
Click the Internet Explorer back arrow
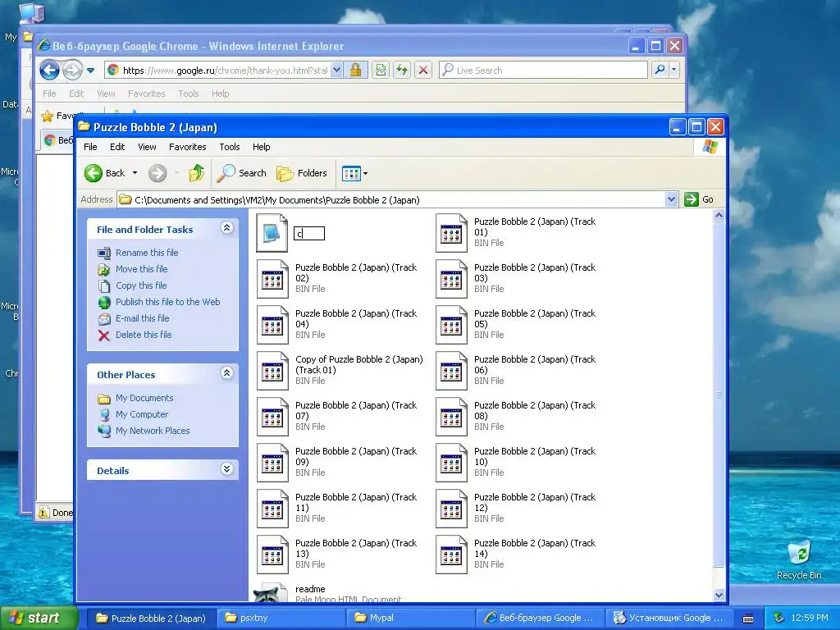point(49,70)
